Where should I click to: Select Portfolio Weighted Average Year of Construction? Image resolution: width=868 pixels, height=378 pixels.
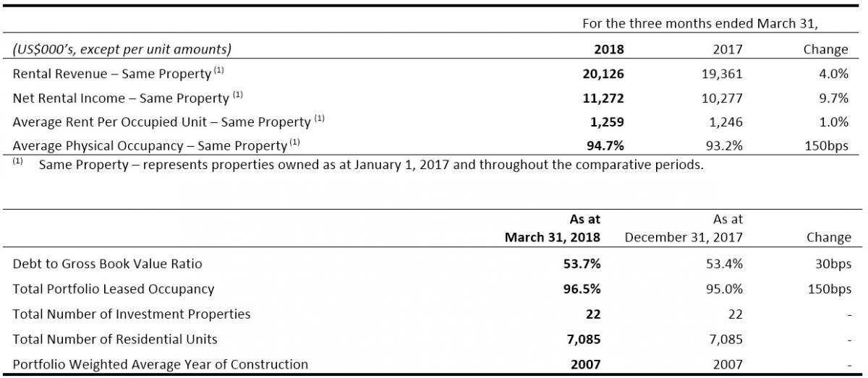[160, 364]
